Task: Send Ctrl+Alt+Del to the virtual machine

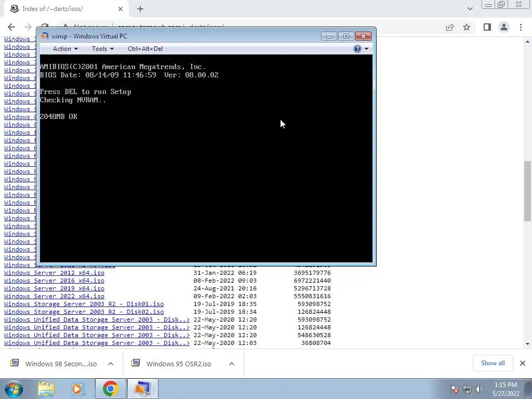Action: point(145,49)
